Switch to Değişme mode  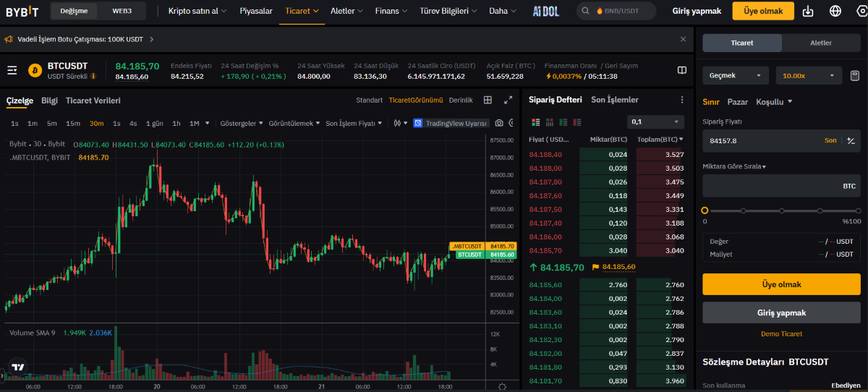click(74, 11)
